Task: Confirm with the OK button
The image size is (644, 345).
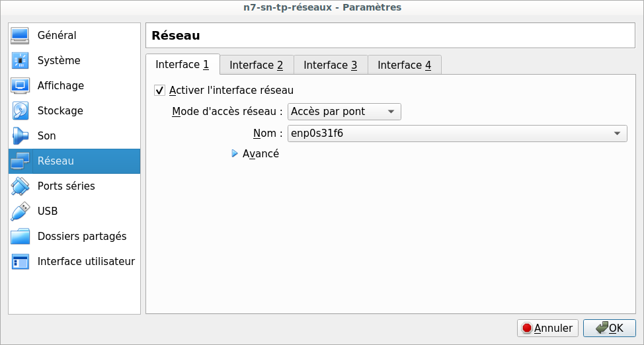Action: [x=610, y=328]
